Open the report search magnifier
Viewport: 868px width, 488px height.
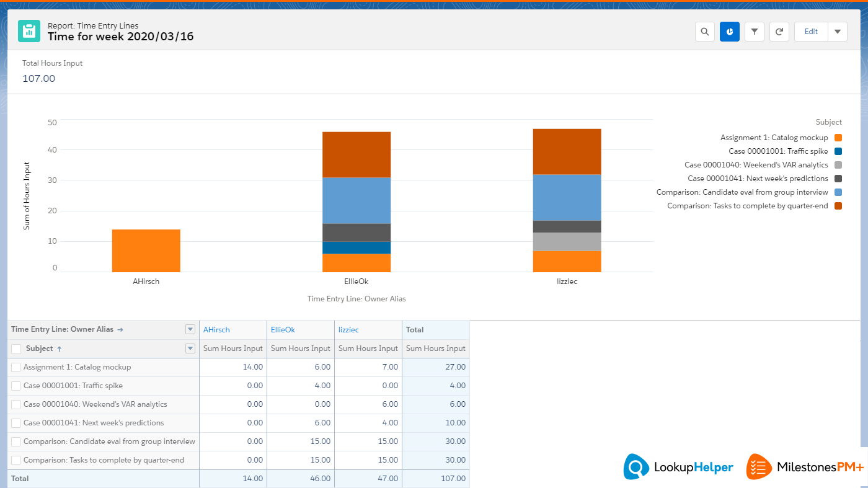(x=705, y=32)
